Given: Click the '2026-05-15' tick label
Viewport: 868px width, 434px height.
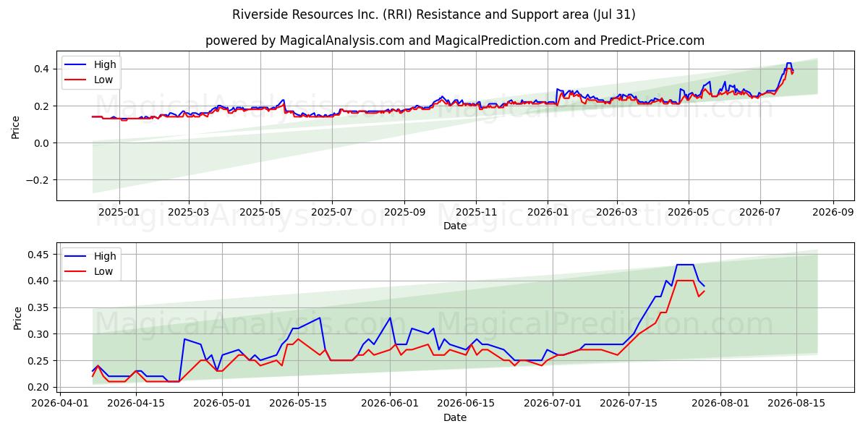Looking at the screenshot, I should [x=297, y=404].
